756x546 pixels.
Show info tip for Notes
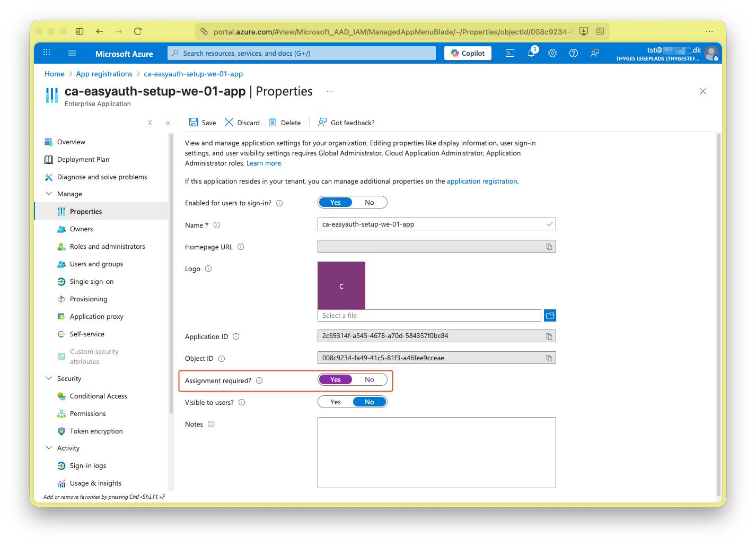click(211, 424)
